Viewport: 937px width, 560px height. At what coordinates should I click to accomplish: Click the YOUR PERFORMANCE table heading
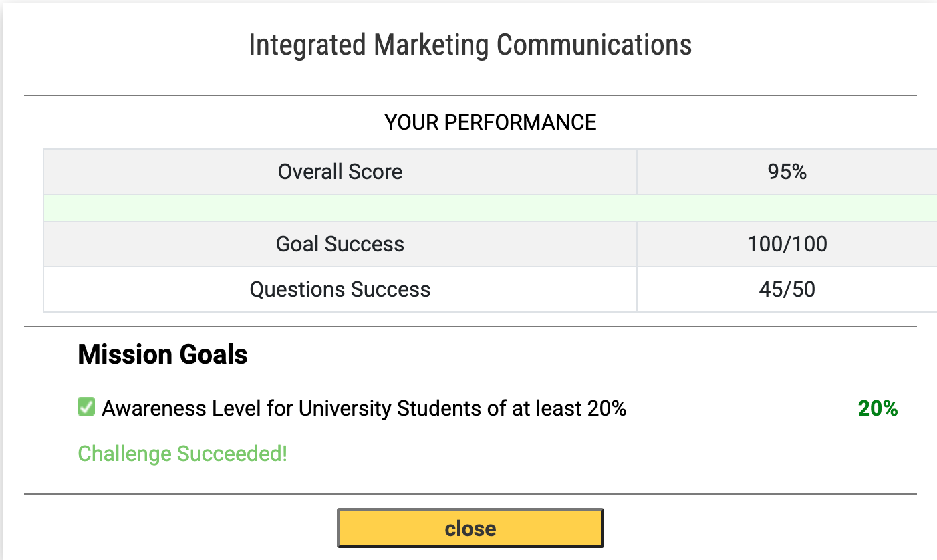click(491, 122)
